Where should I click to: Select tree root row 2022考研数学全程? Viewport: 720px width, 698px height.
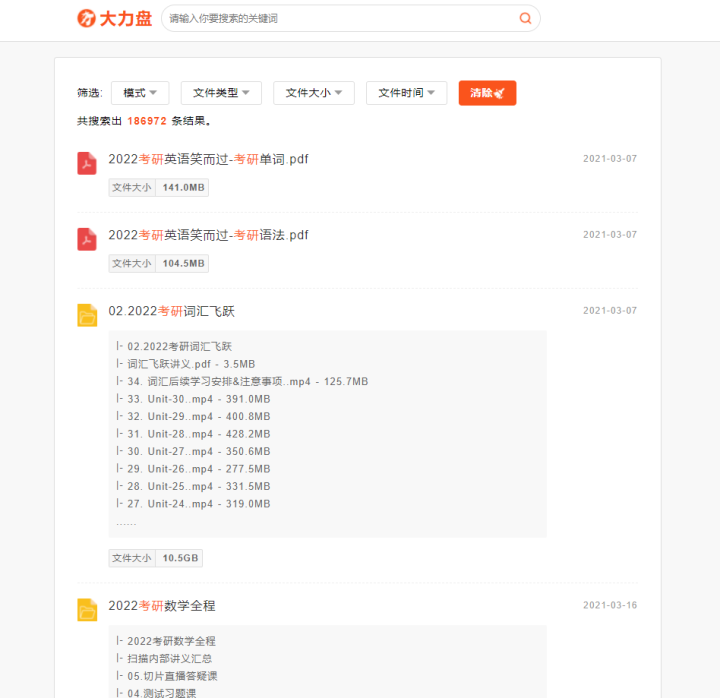click(166, 641)
